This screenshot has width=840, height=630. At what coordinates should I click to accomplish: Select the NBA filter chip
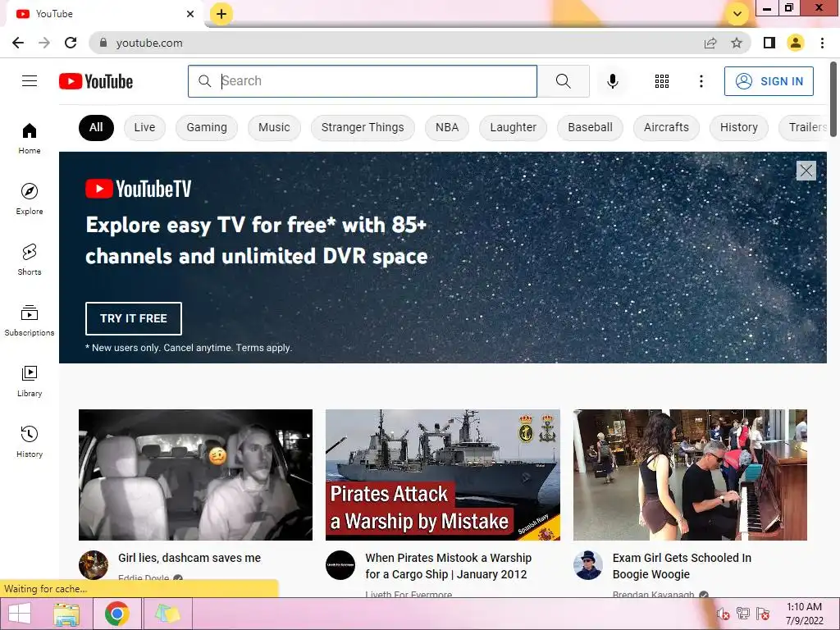[447, 127]
